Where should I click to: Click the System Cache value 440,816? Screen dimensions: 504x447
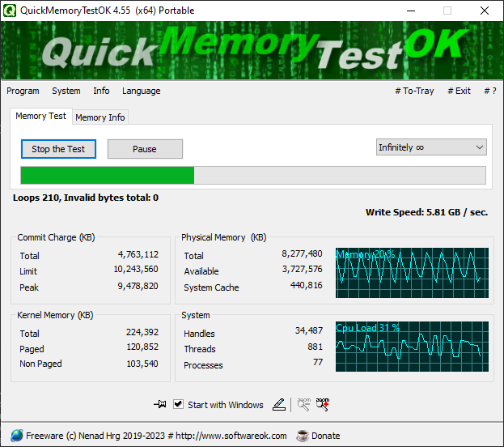[x=307, y=285]
